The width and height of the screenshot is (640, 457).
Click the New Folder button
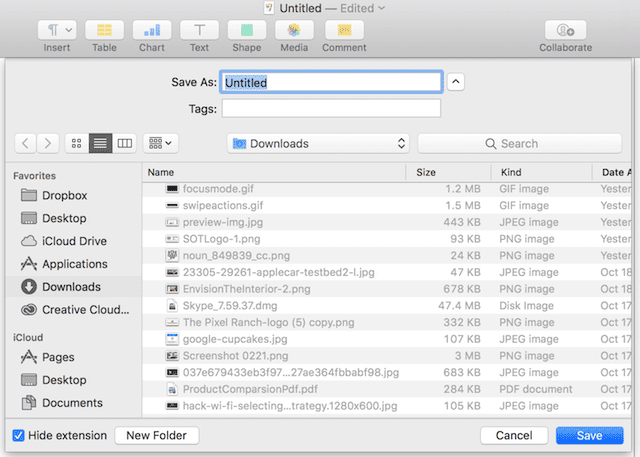point(156,436)
